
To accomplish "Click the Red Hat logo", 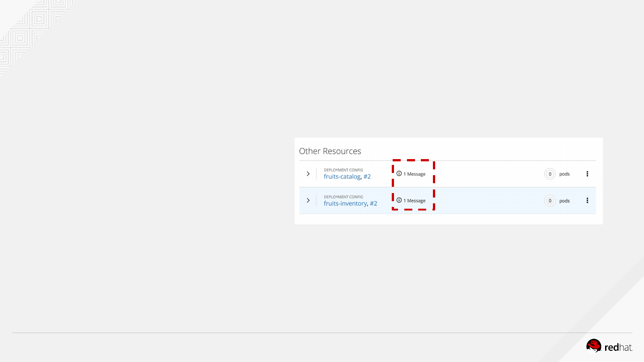I will [x=609, y=346].
